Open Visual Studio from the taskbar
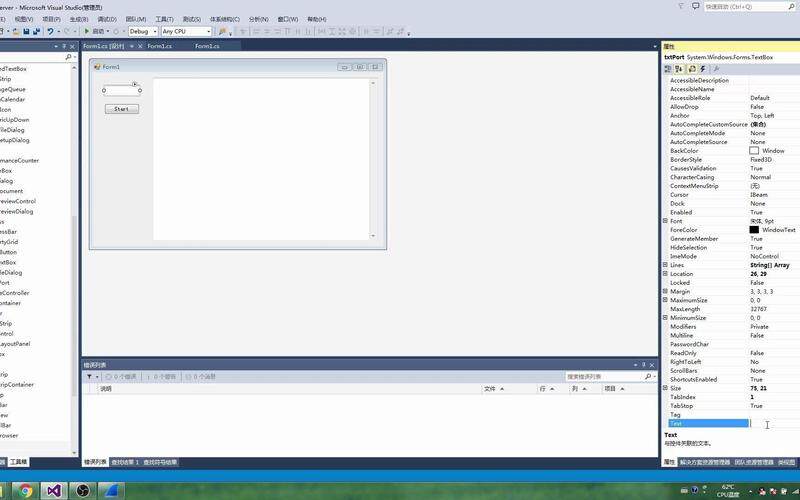 [53, 491]
